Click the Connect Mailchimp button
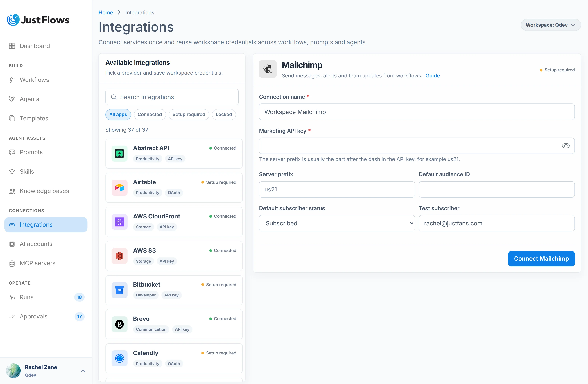This screenshot has height=384, width=588. click(541, 259)
